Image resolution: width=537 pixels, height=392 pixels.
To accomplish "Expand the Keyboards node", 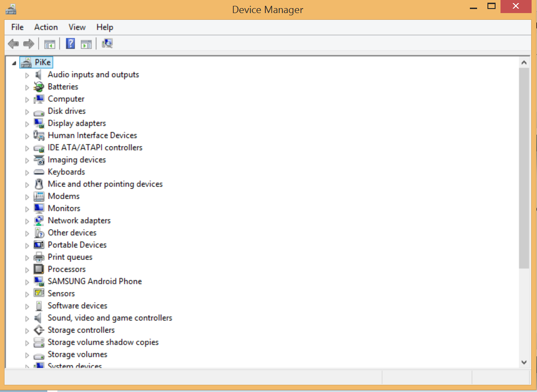I will pos(27,173).
